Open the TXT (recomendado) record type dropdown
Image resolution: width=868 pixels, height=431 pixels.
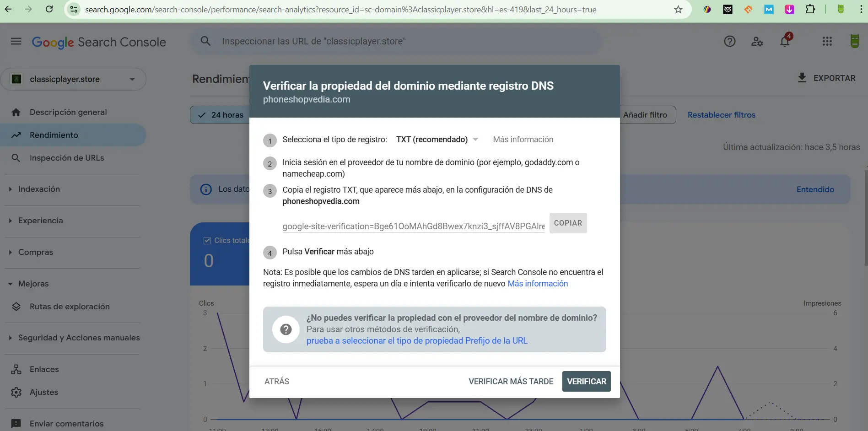(437, 140)
